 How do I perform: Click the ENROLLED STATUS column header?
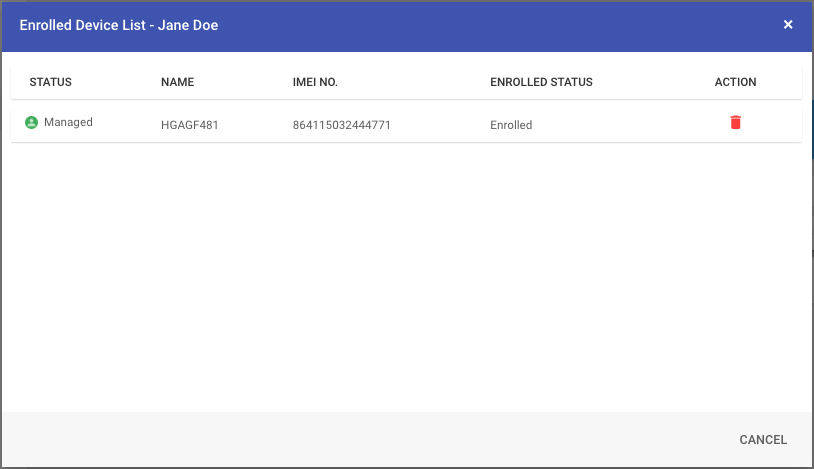[541, 82]
